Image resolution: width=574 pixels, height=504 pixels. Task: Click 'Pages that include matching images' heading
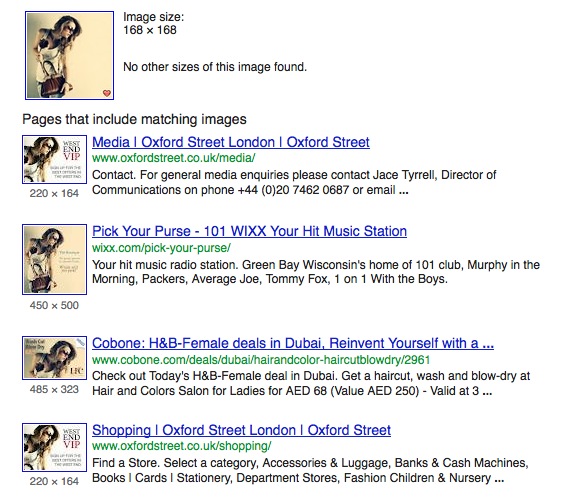tap(134, 119)
